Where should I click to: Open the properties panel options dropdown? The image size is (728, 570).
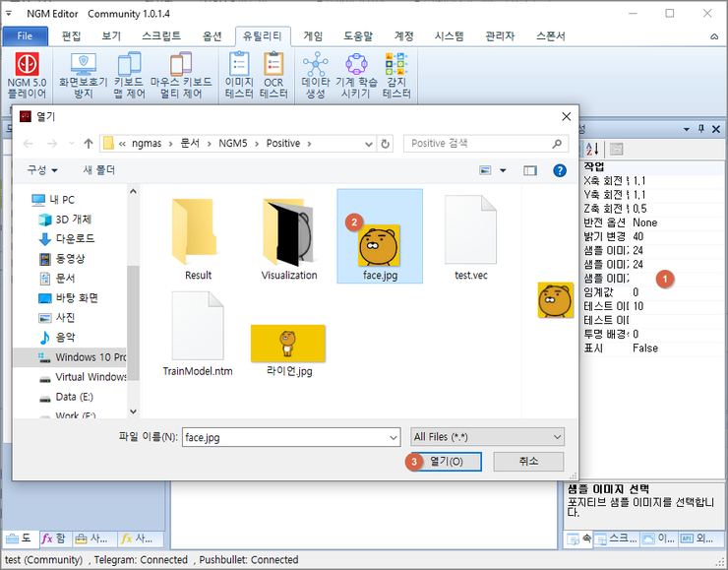point(687,129)
